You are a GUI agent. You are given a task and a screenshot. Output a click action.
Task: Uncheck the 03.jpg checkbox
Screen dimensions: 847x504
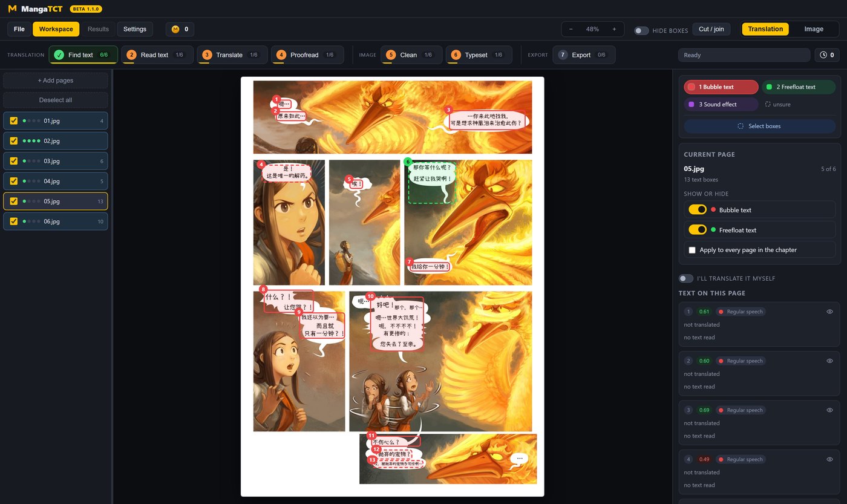pyautogui.click(x=14, y=161)
